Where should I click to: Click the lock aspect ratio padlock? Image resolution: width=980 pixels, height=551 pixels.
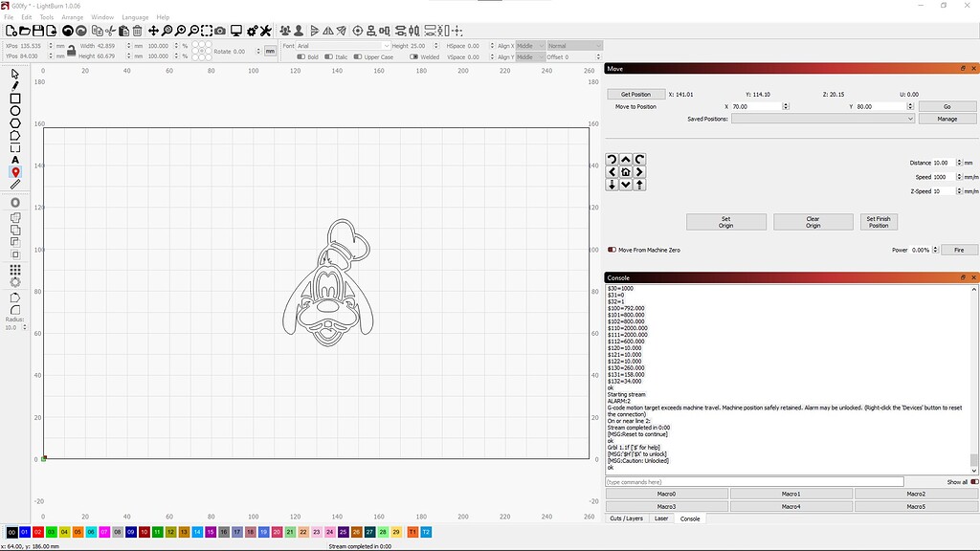pos(72,50)
